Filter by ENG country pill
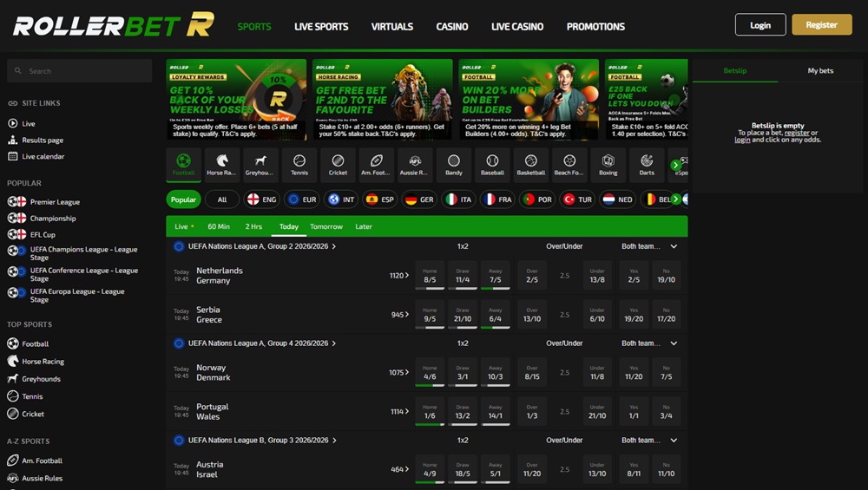Viewport: 868px width, 490px height. point(262,199)
